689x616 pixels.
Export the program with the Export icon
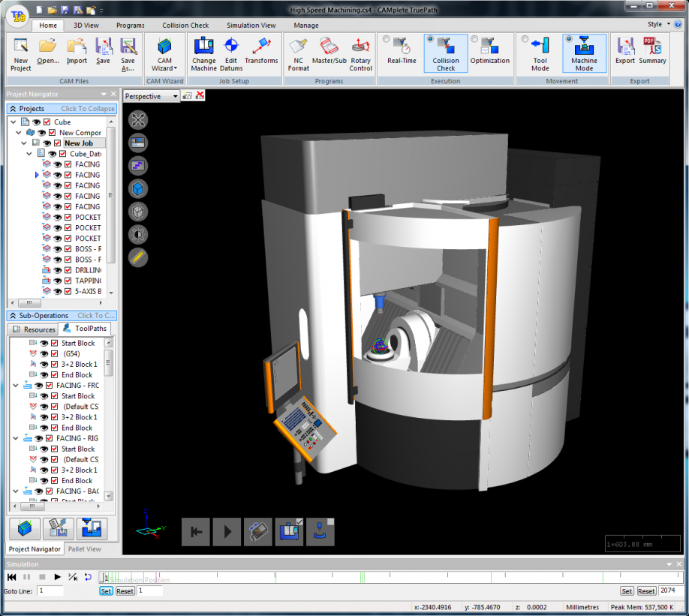(x=625, y=52)
